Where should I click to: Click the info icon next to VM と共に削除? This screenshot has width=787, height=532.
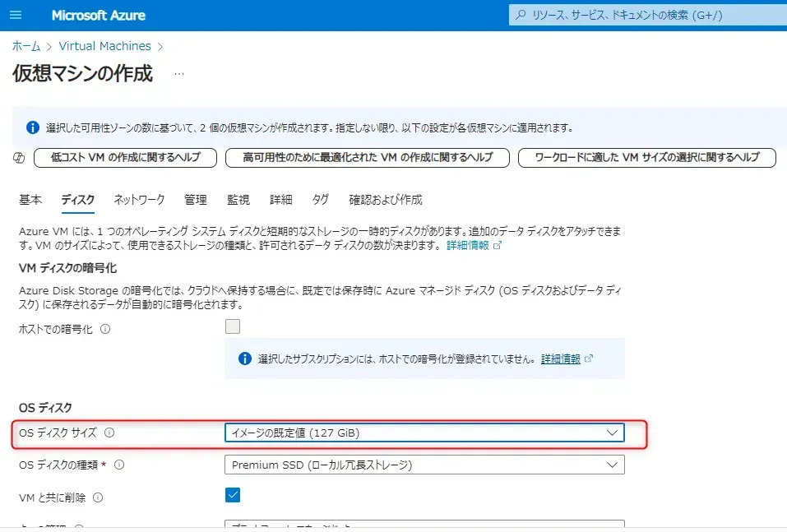98,497
